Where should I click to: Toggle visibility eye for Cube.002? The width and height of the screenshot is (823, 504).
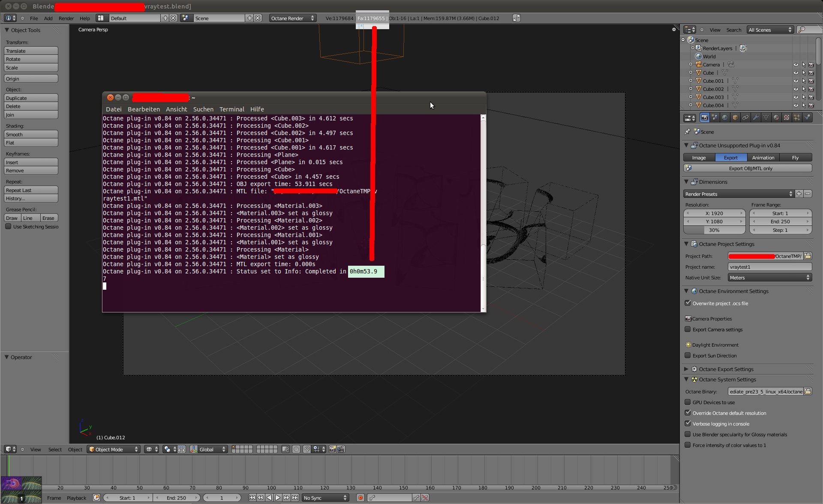tap(796, 89)
